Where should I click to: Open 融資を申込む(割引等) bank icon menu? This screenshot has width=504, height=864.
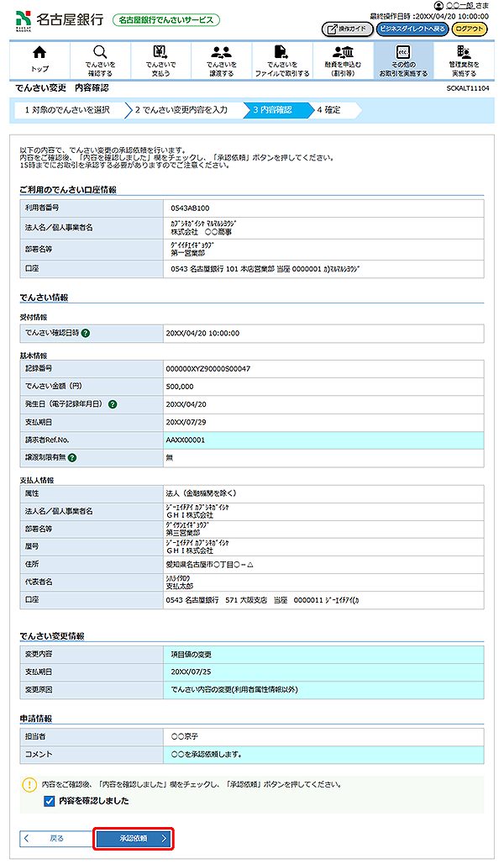(343, 61)
